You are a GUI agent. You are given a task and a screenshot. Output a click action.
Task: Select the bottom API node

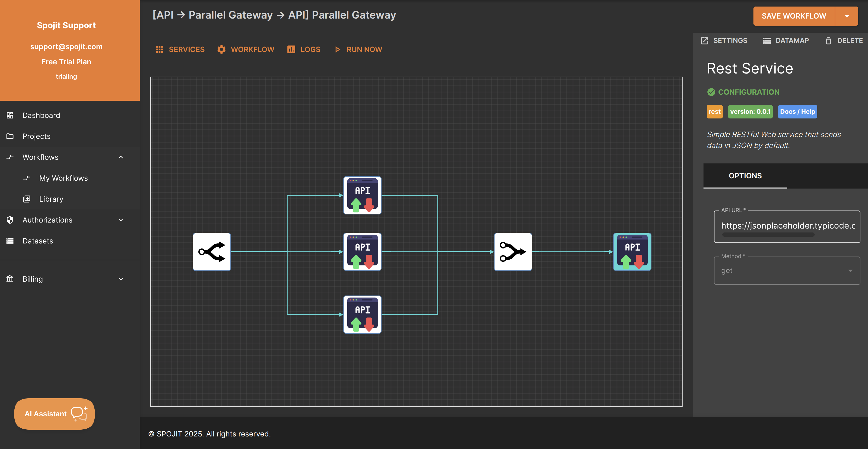pos(362,314)
